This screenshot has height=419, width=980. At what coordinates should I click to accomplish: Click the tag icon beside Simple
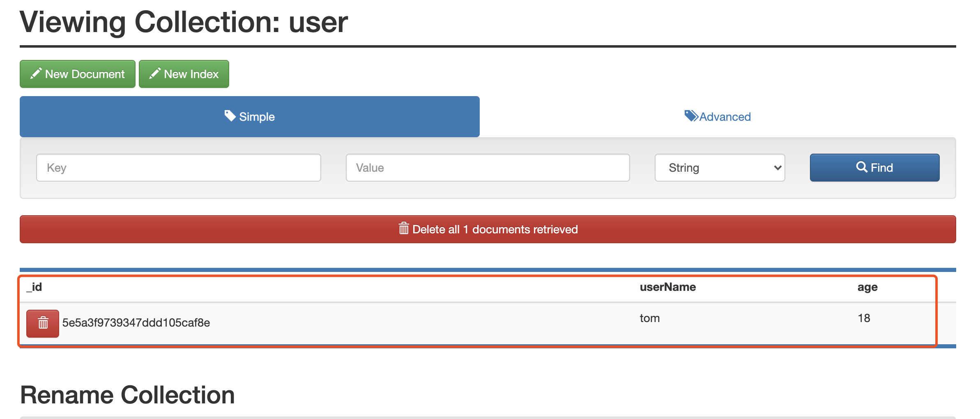click(230, 116)
